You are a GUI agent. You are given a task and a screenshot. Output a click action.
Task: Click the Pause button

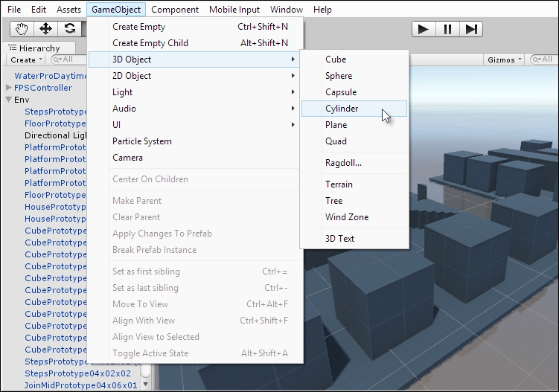tap(447, 29)
